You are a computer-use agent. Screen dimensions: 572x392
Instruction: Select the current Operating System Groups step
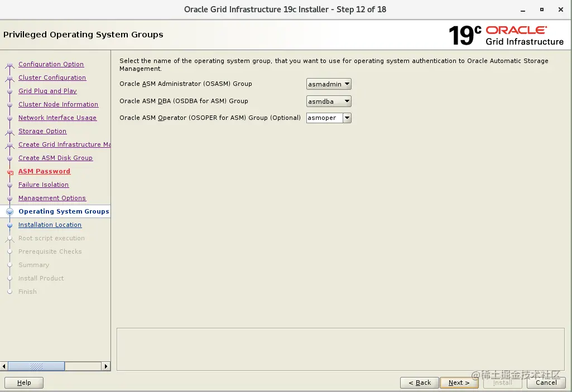coord(64,211)
